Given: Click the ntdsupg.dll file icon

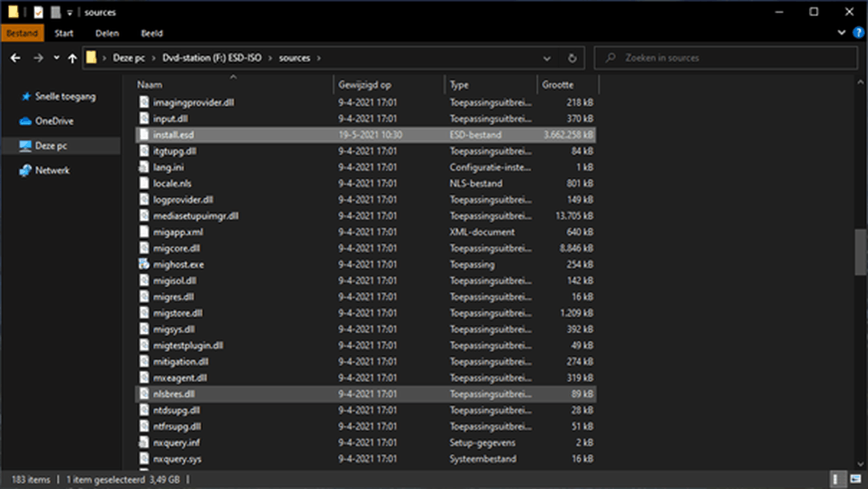Looking at the screenshot, I should [144, 411].
